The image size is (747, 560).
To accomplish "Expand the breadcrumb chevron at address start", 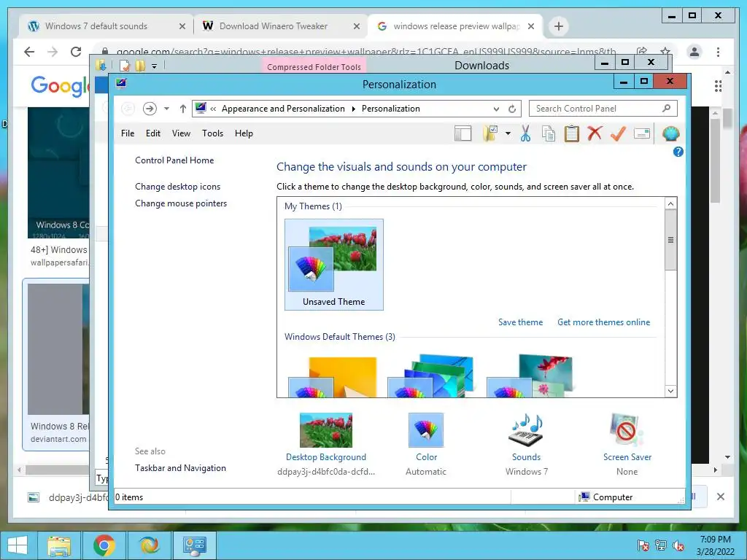I will (213, 109).
